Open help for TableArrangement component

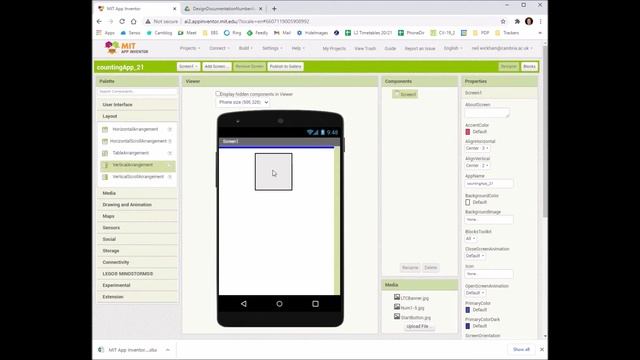170,153
